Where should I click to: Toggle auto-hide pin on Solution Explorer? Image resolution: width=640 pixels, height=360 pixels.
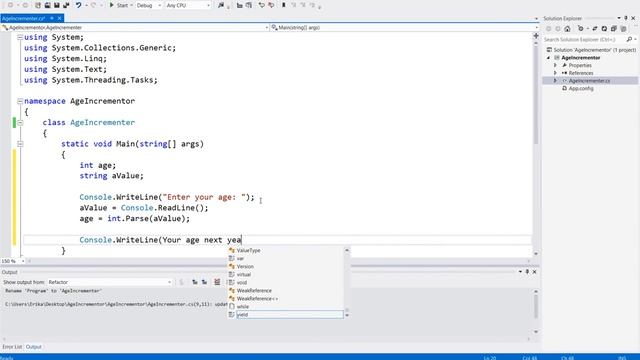click(x=626, y=18)
